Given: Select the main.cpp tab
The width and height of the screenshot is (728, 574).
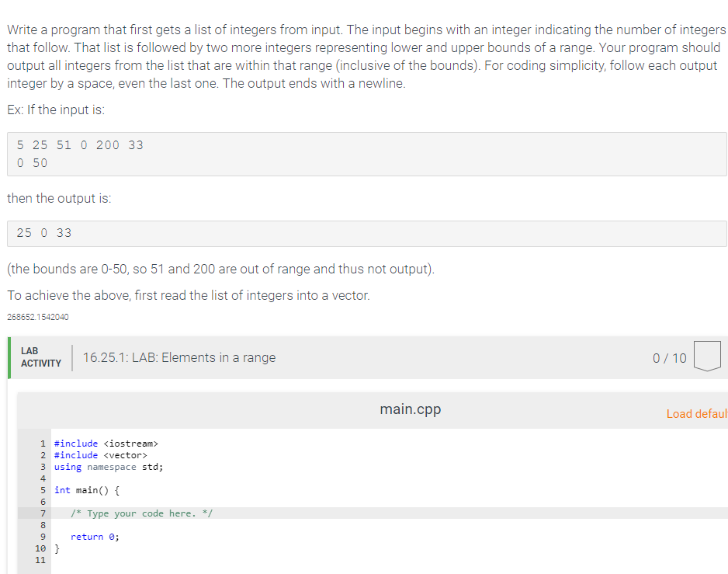Looking at the screenshot, I should click(x=410, y=409).
